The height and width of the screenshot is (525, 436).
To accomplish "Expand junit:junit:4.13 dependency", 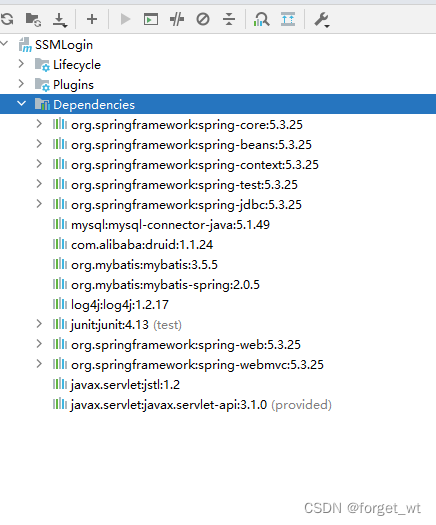I will pos(39,324).
